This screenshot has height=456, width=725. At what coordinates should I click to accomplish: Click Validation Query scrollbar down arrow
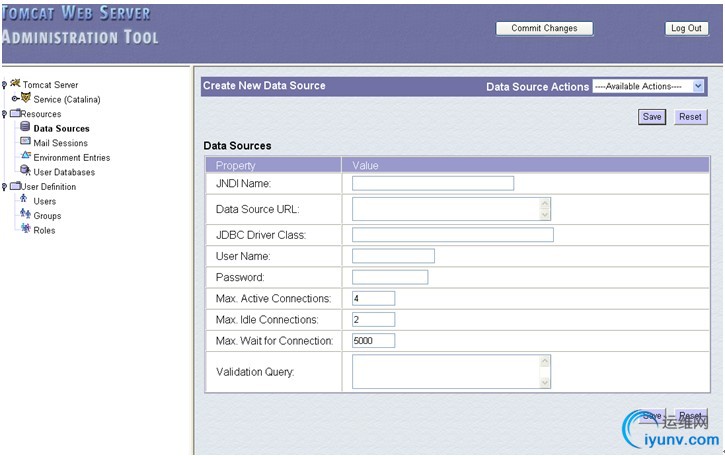coord(545,382)
